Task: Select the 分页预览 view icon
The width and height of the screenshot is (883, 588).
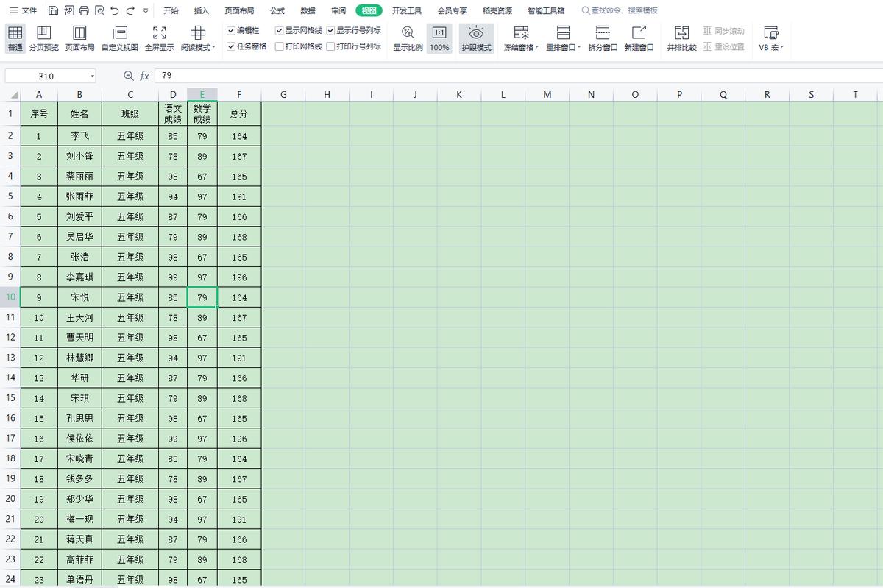Action: tap(44, 37)
